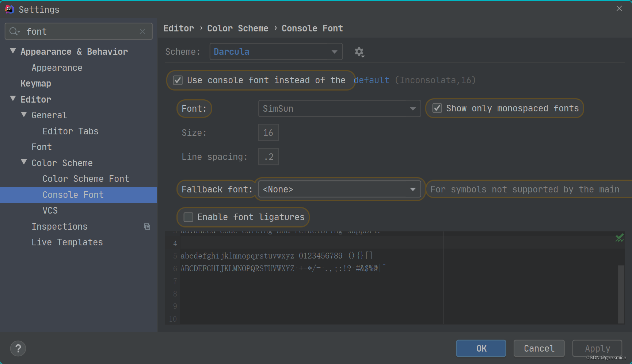
Task: Click the General tree item label
Action: pyautogui.click(x=49, y=115)
